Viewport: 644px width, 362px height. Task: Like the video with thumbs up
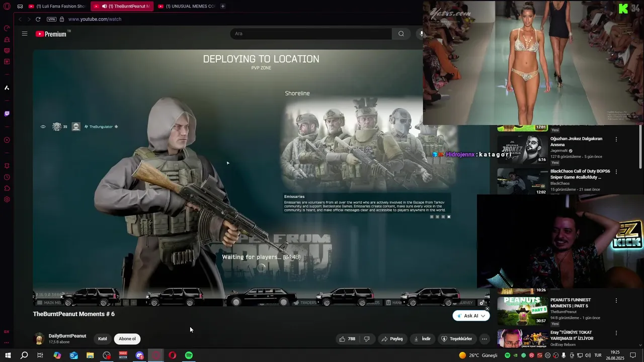347,339
